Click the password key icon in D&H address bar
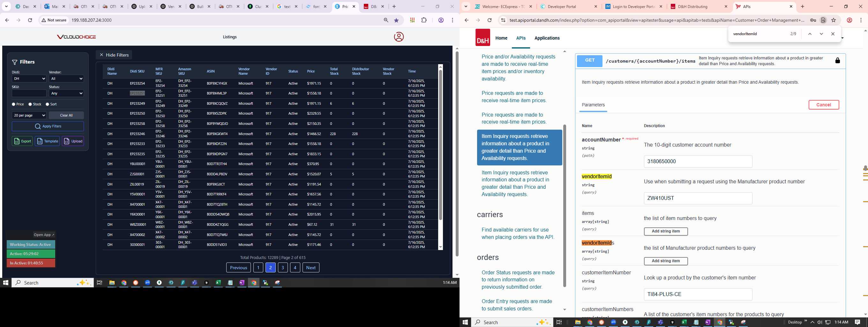This screenshot has height=327, width=868. 813,20
